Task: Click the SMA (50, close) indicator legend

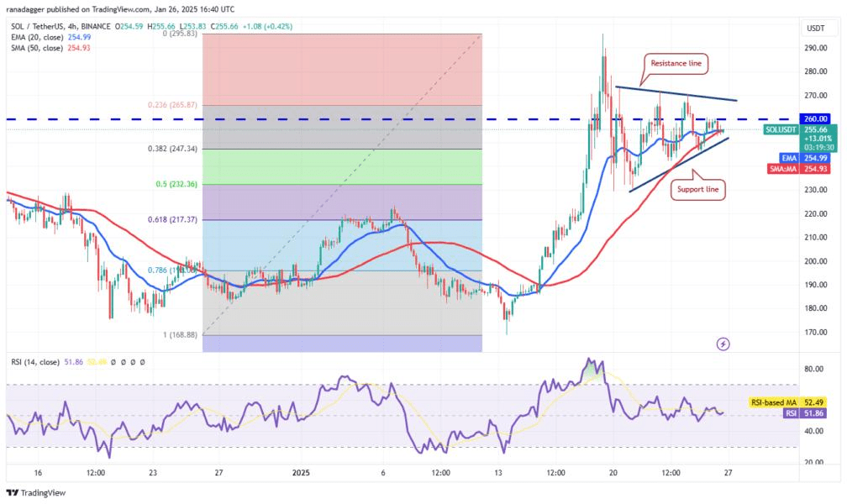Action: click(37, 48)
